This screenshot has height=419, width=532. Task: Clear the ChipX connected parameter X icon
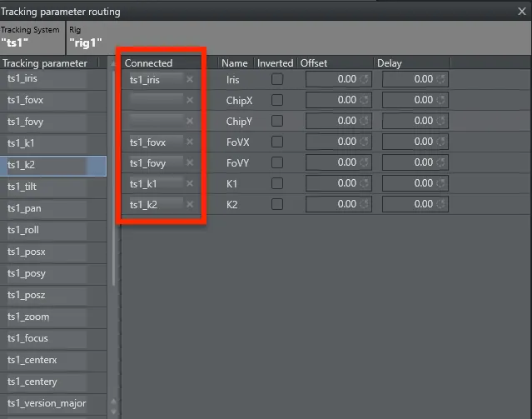point(190,100)
